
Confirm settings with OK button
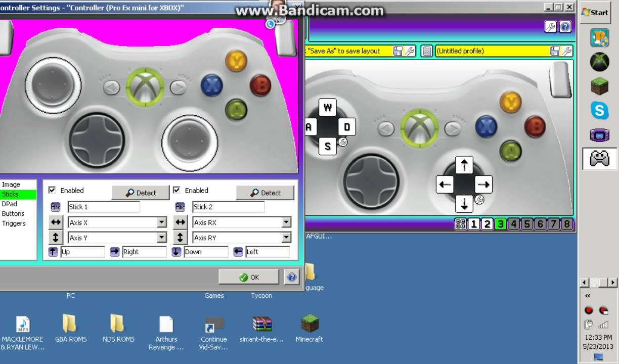coord(249,277)
